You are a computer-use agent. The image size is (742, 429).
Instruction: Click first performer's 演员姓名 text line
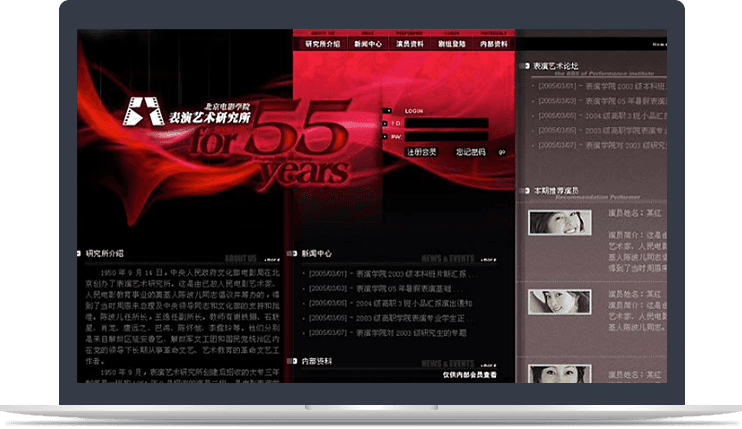pyautogui.click(x=635, y=213)
